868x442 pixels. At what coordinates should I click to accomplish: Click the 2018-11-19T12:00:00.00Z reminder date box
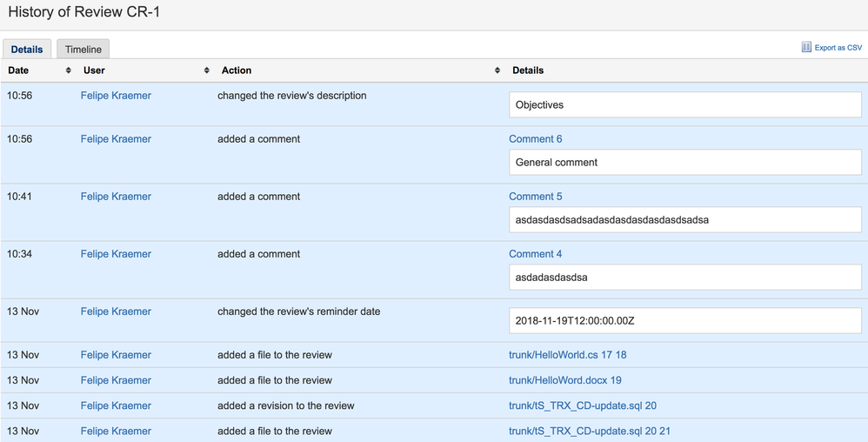click(685, 321)
